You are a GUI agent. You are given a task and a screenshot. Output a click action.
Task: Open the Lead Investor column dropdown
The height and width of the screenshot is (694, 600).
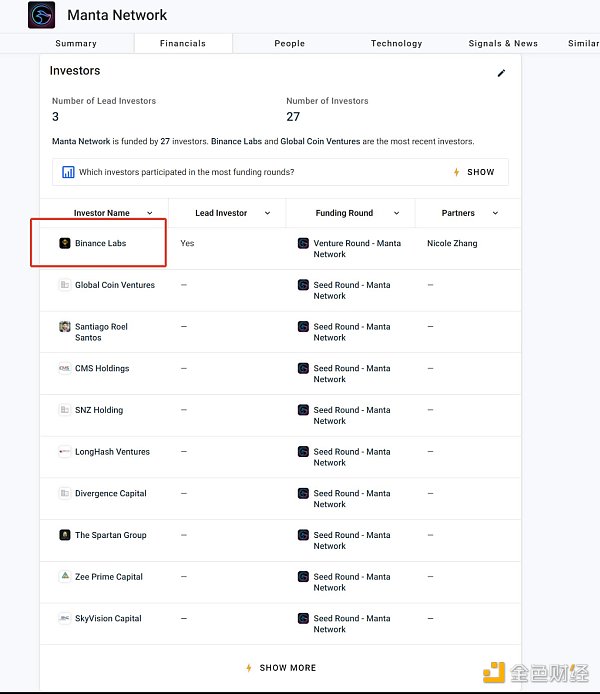pos(267,213)
